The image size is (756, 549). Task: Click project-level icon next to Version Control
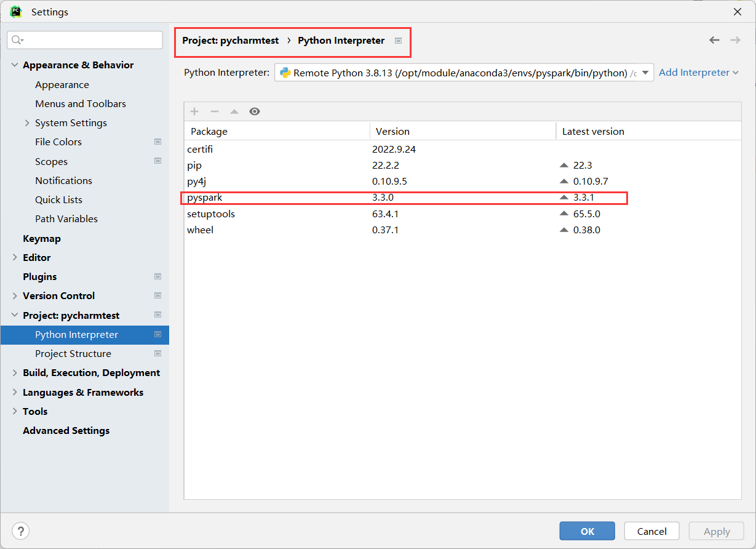(157, 295)
